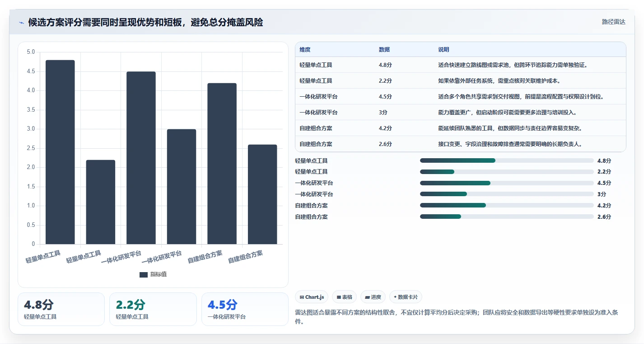Image resolution: width=644 pixels, height=344 pixels.
Task: Click the footer paragraph starting 雷达图适合暴露
Action: click(x=456, y=317)
